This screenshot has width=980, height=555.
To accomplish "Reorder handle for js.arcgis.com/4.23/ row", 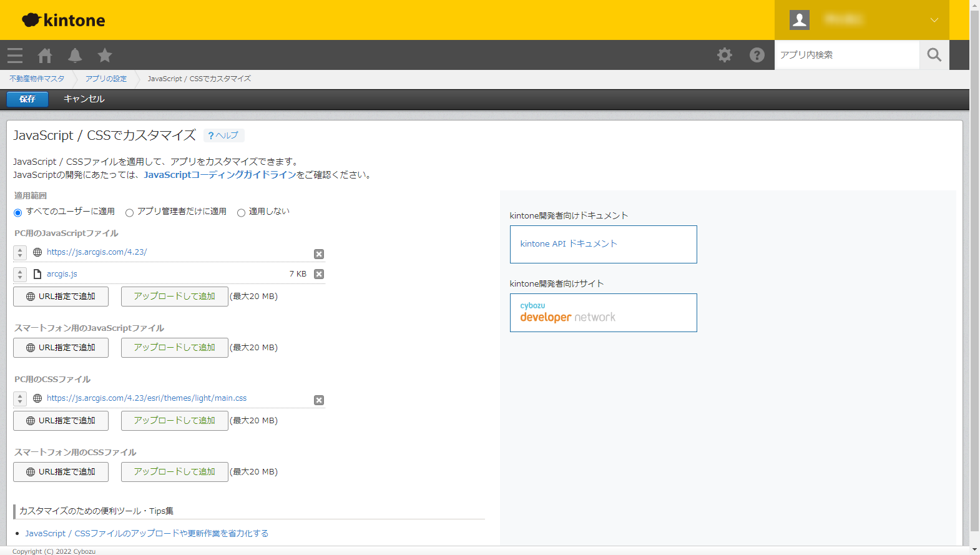I will coord(20,252).
